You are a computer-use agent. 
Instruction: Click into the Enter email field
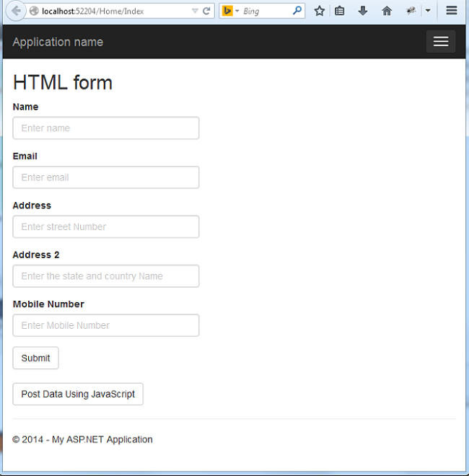(x=106, y=177)
